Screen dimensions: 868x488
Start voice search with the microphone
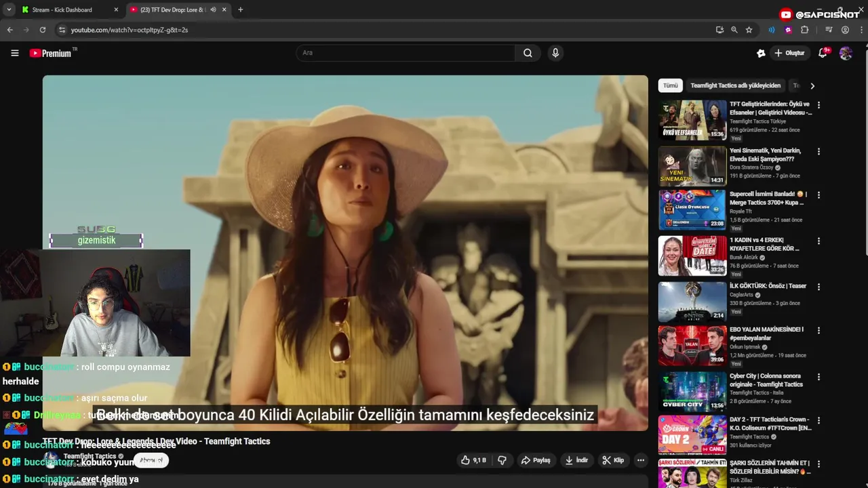point(555,53)
